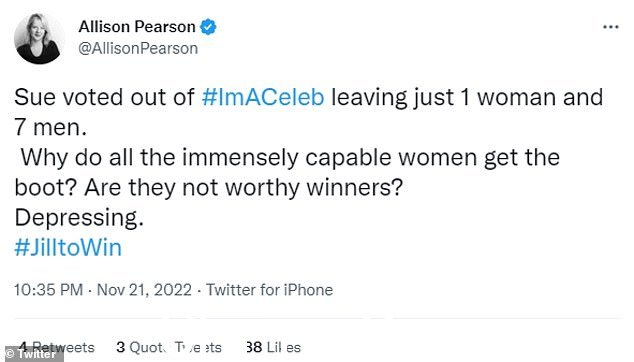Click the '7 men.' text line
The height and width of the screenshot is (362, 634).
tap(51, 127)
